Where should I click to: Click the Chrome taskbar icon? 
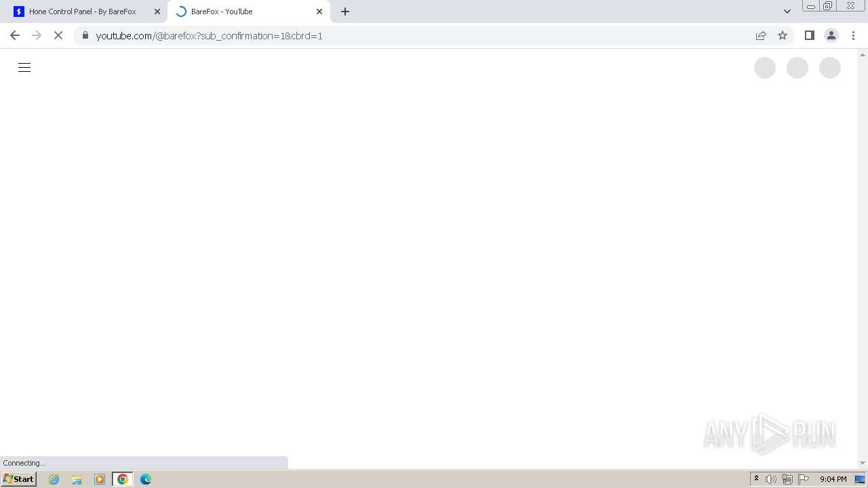coord(123,479)
